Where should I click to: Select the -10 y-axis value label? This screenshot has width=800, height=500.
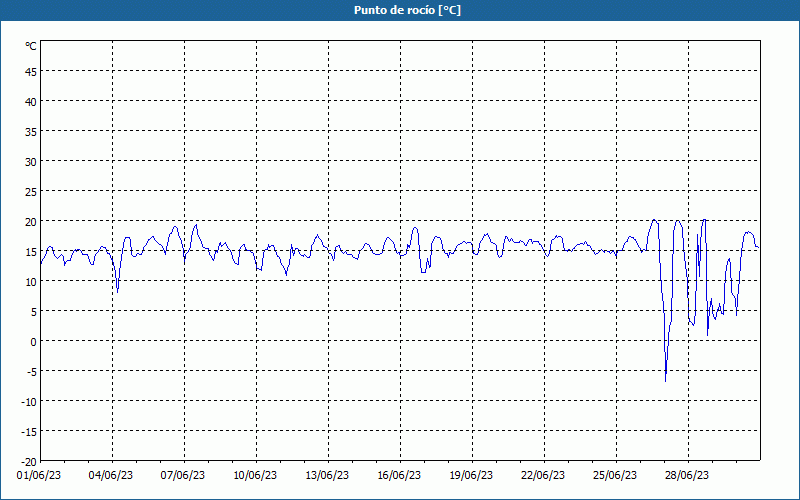[29, 402]
